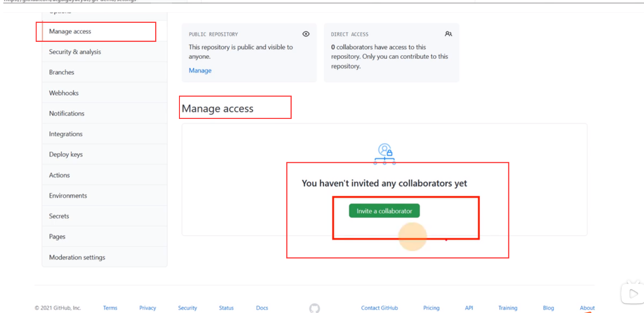Open the Pricing footer link
644x313 pixels.
431,308
